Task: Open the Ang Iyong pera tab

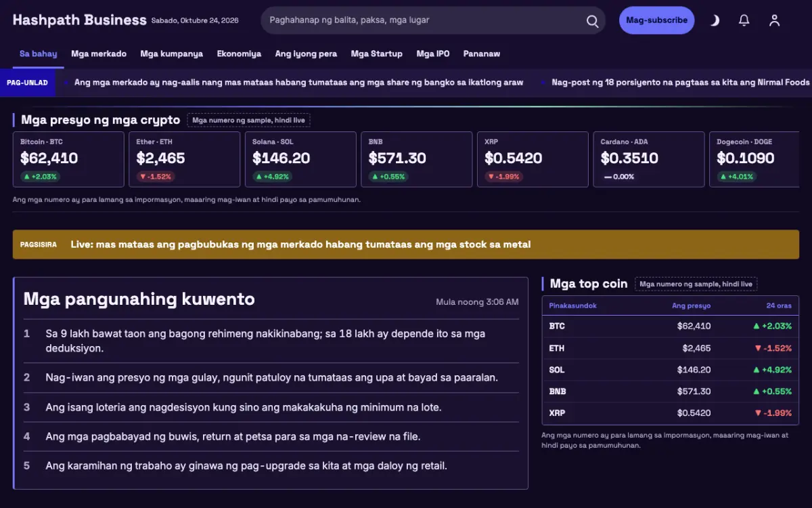Action: [306, 54]
